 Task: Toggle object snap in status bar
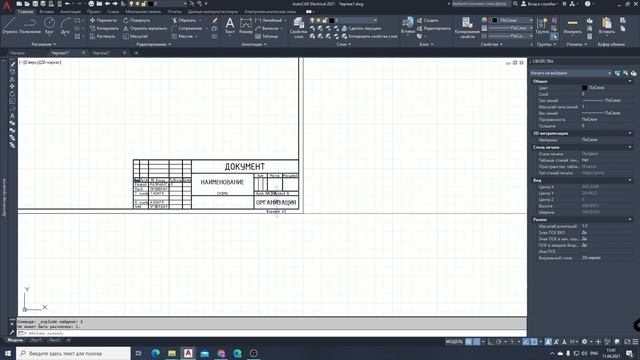tap(534, 341)
